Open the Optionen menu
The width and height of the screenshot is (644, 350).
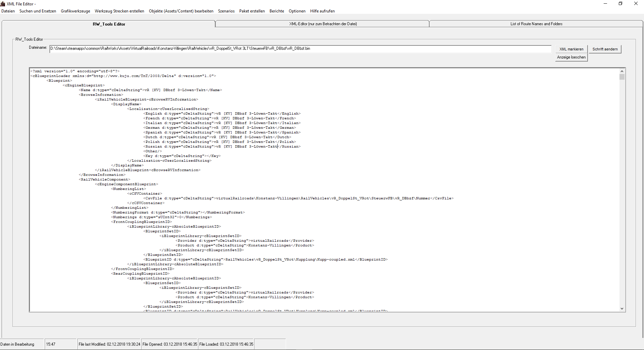pos(297,11)
